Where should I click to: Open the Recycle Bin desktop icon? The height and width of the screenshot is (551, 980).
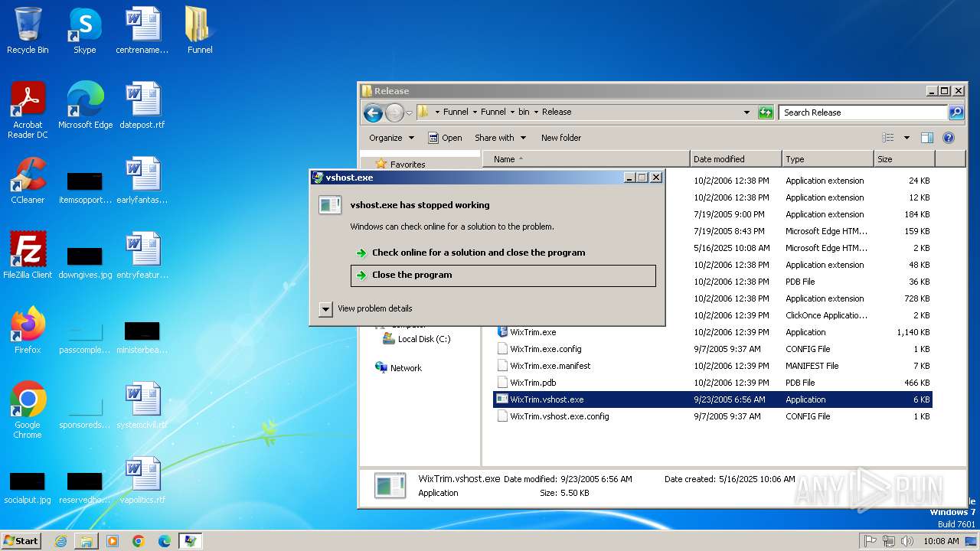point(28,31)
